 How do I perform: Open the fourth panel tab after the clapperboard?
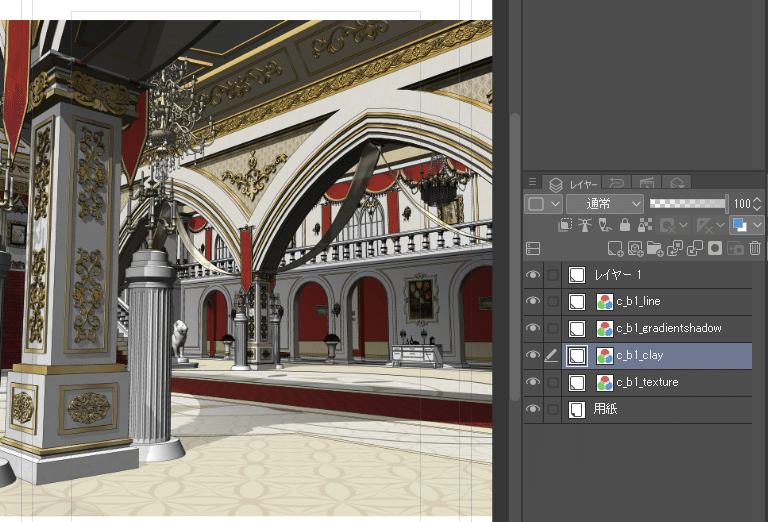pos(677,184)
